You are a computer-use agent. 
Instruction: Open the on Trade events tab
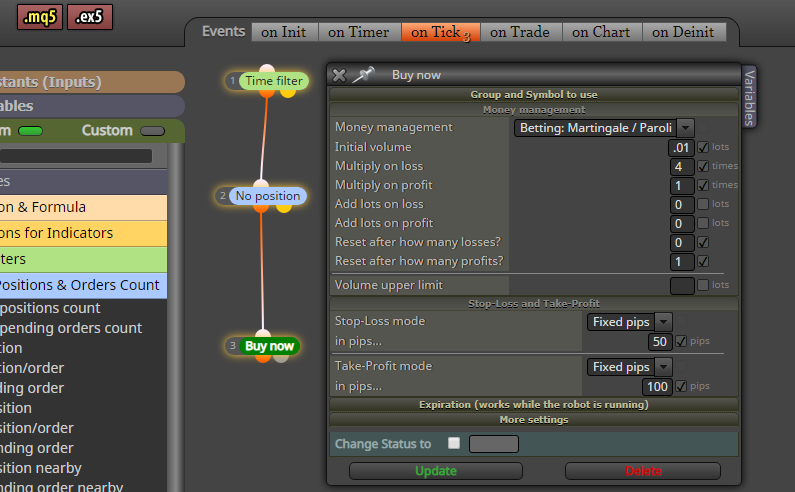pyautogui.click(x=520, y=32)
